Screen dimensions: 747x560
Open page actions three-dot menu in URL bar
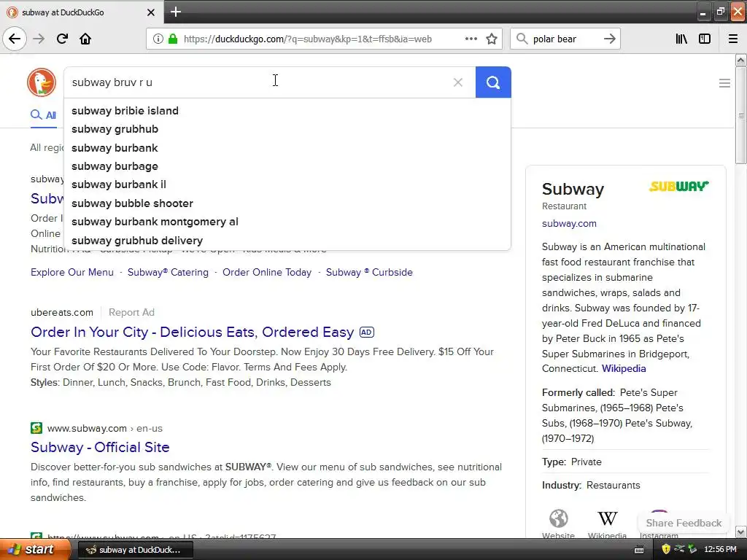pyautogui.click(x=471, y=39)
